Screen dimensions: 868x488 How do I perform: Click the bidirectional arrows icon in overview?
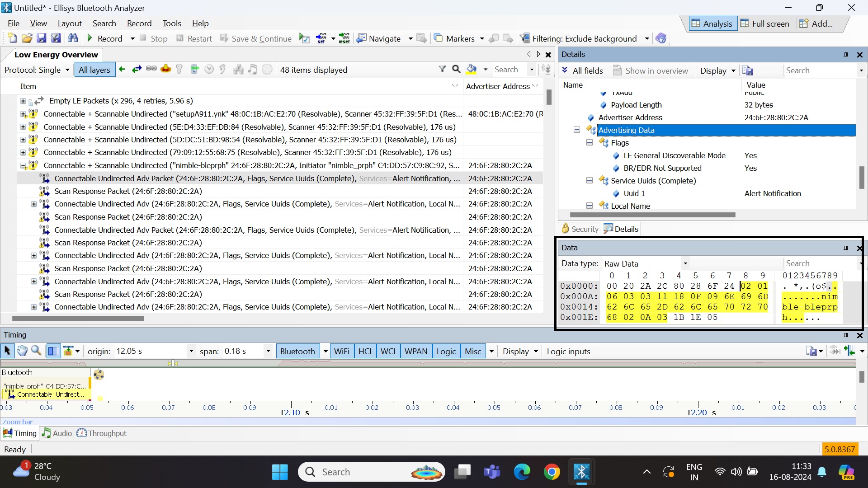coord(137,69)
